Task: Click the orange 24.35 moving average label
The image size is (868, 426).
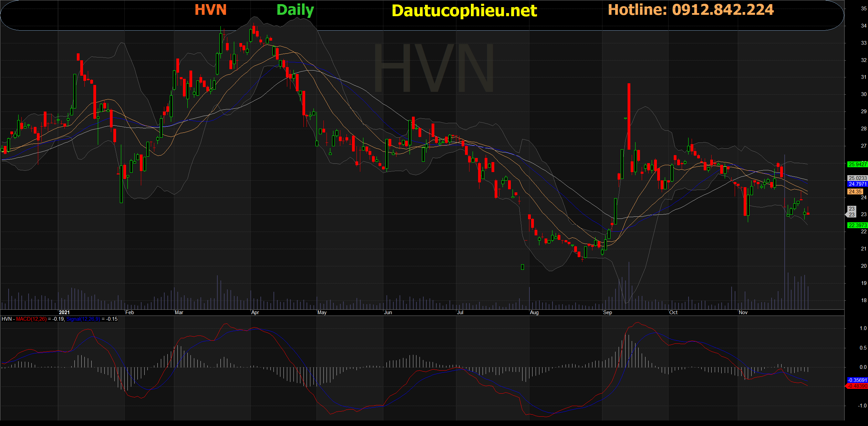Action: click(855, 192)
